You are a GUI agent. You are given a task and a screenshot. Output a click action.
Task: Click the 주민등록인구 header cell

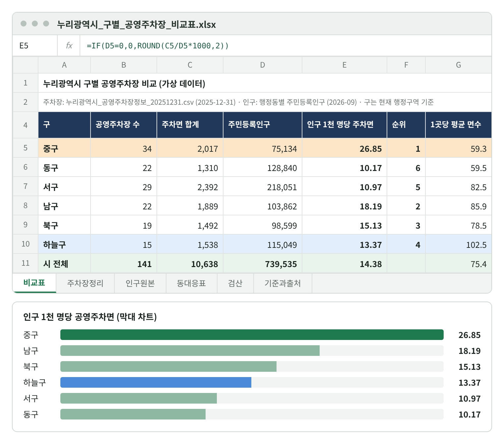[x=263, y=125]
